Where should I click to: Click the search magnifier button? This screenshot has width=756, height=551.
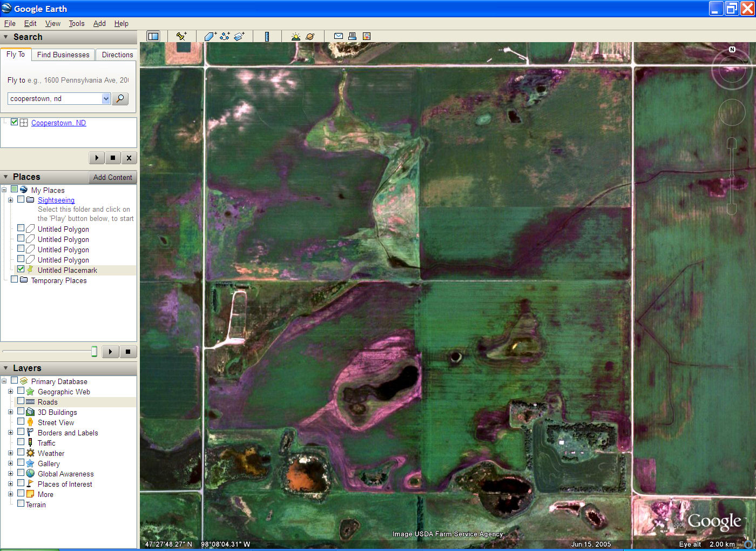click(x=120, y=99)
